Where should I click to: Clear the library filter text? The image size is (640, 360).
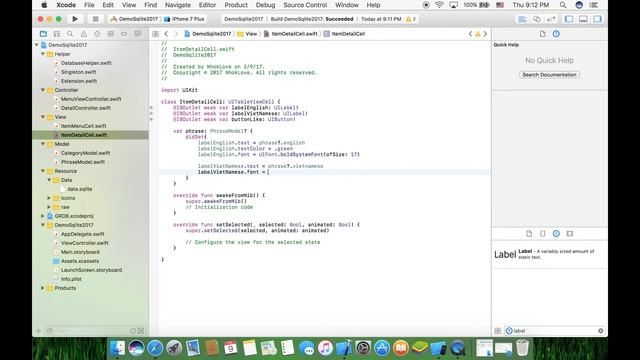[600, 331]
